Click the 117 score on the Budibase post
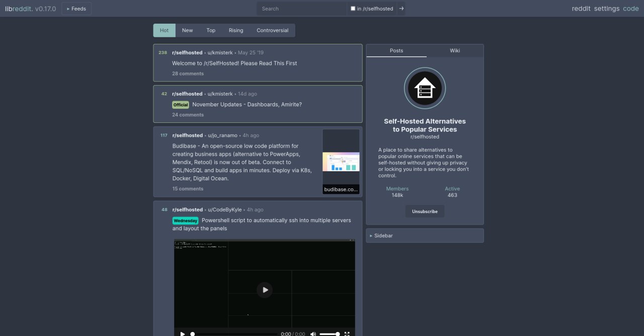644x336 pixels. tap(164, 136)
